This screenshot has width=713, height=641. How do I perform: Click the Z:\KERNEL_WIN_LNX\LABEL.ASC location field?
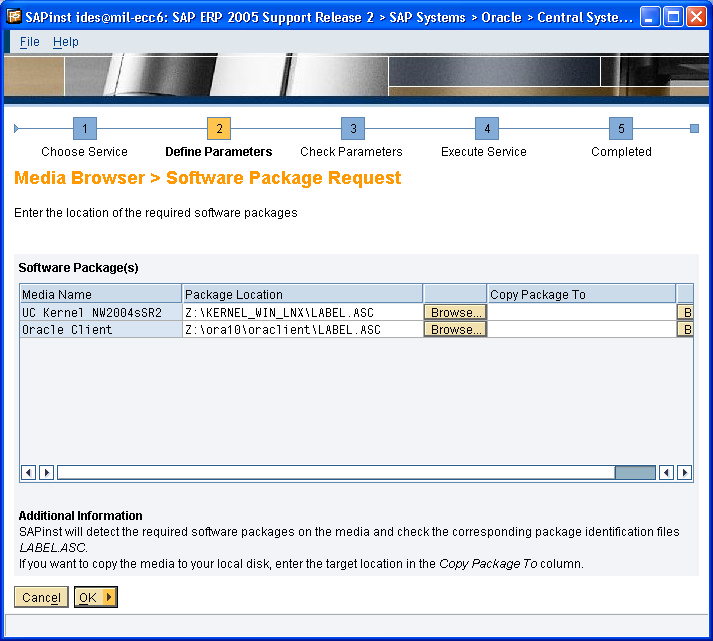pyautogui.click(x=302, y=313)
